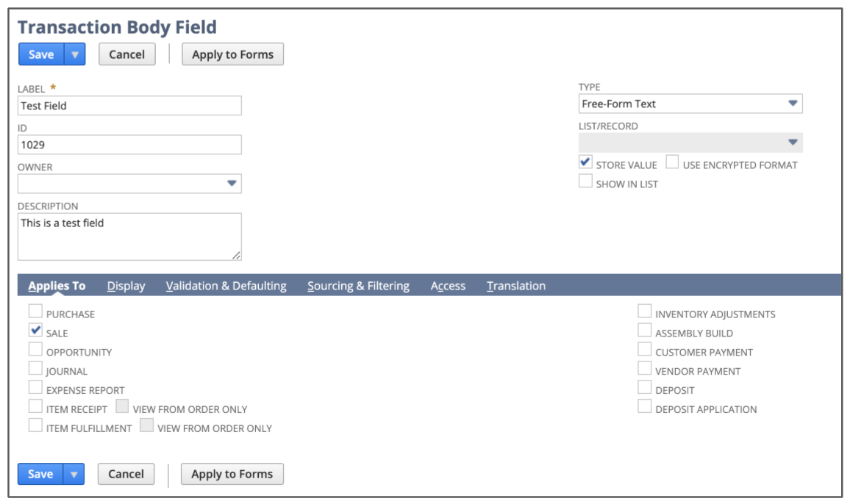This screenshot has width=850, height=504.
Task: Enable the Customer Payment checkbox
Action: 645,350
